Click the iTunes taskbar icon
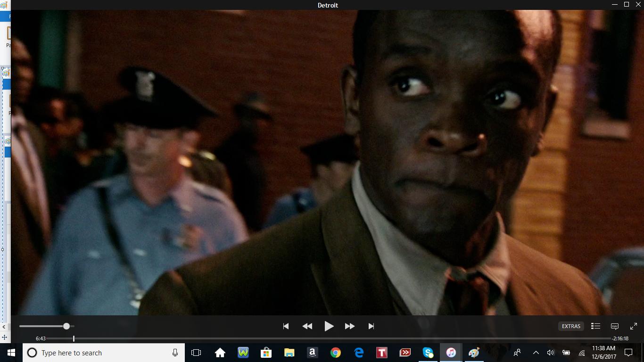Viewport: 644px width, 362px height. [x=451, y=353]
